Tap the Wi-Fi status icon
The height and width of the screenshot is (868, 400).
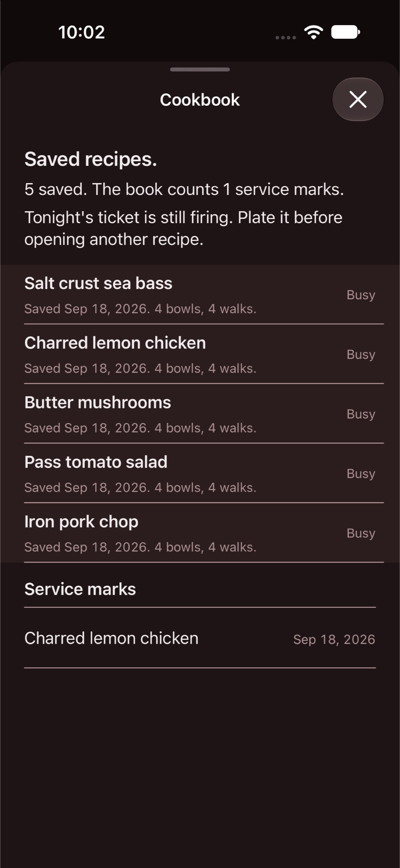click(314, 32)
